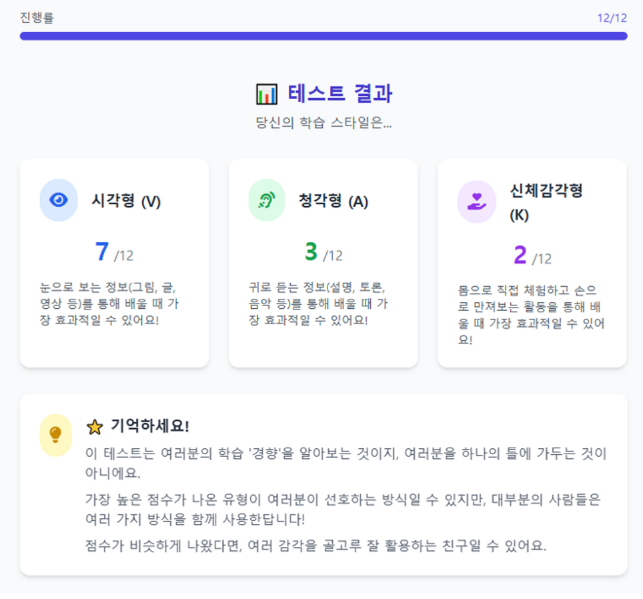The width and height of the screenshot is (643, 599).
Task: Click the star icon beside 기억하세요
Action: tap(95, 426)
